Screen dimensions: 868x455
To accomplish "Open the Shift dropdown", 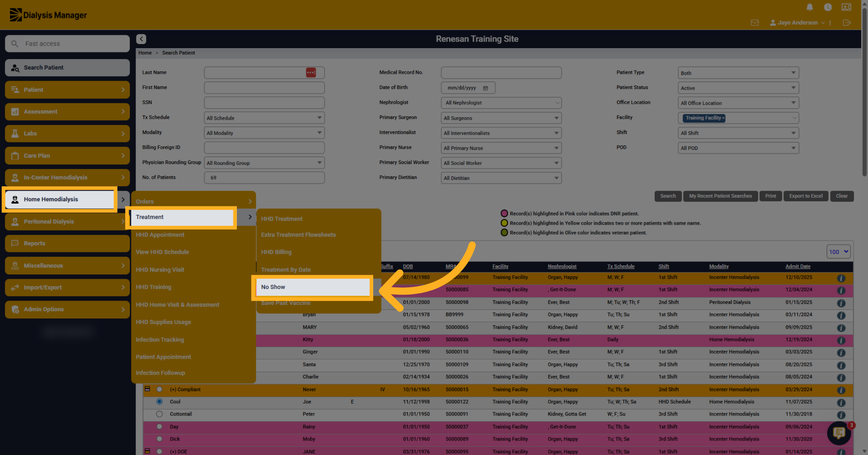I will click(738, 133).
